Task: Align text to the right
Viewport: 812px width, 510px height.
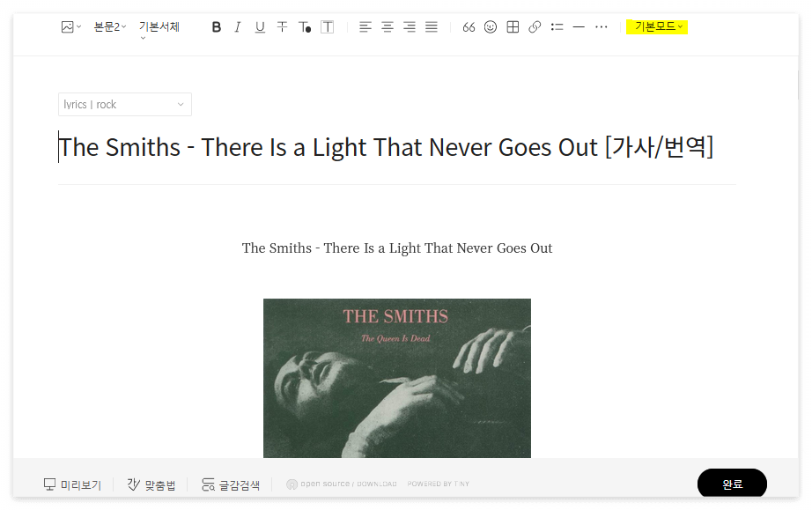Action: click(x=410, y=27)
